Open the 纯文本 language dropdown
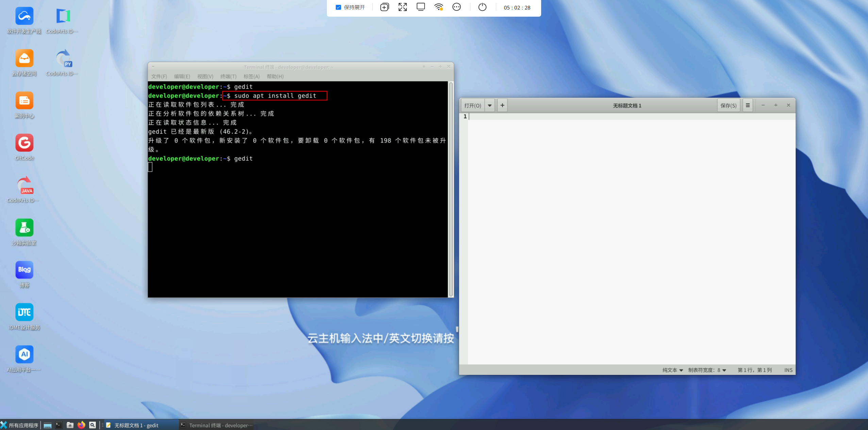This screenshot has width=868, height=430. point(672,370)
